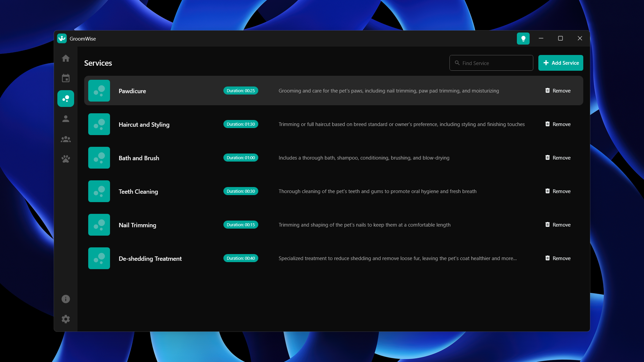Select the Teeth Cleaning service row

pyautogui.click(x=138, y=192)
